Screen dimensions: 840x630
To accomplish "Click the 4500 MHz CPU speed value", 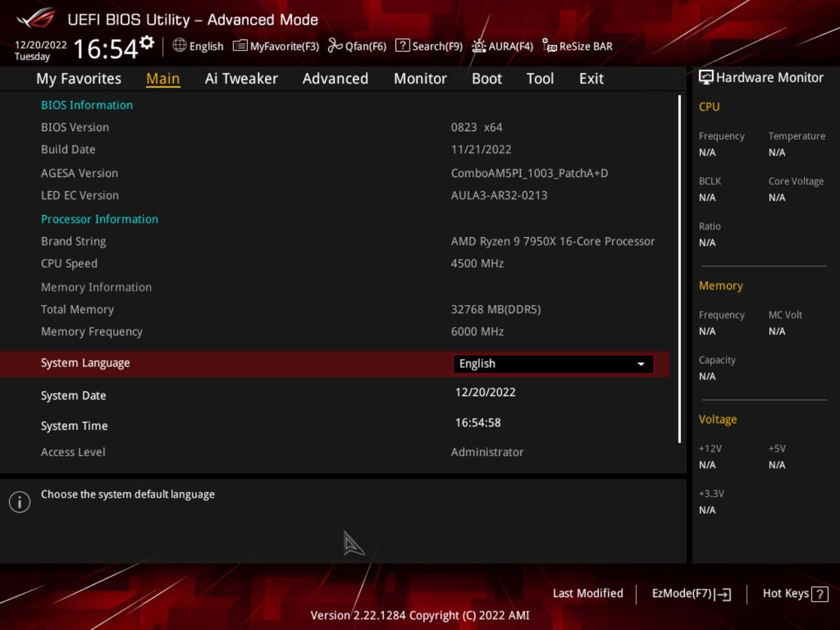I will [x=478, y=264].
